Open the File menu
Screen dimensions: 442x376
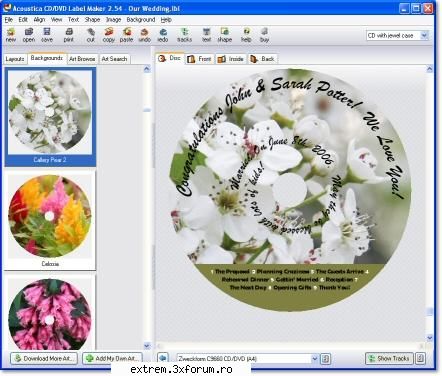(x=8, y=20)
